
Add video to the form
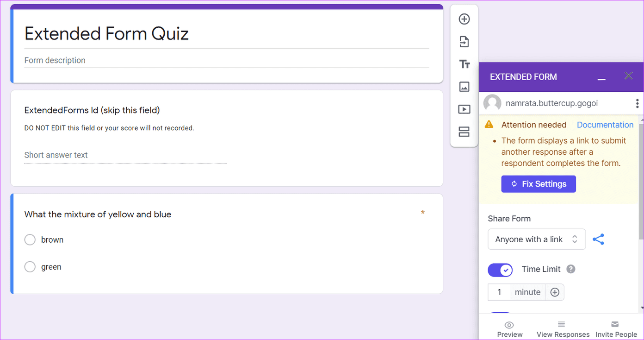464,109
